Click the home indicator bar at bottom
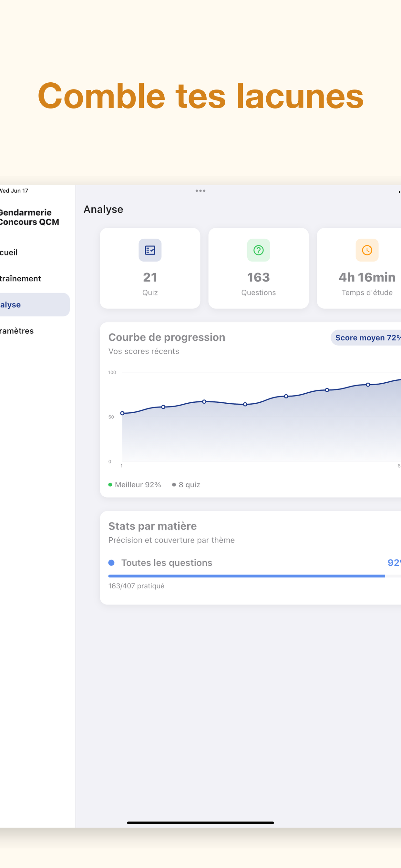The image size is (401, 868). [x=200, y=823]
